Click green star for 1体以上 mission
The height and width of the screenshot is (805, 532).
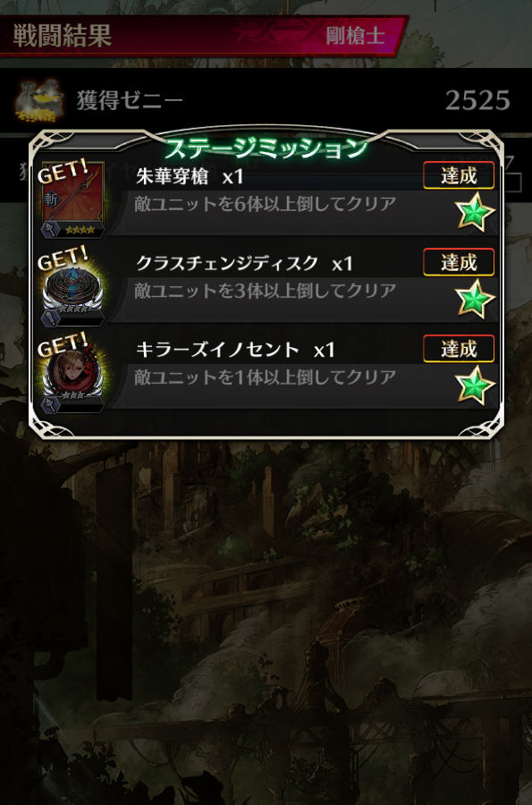475,386
